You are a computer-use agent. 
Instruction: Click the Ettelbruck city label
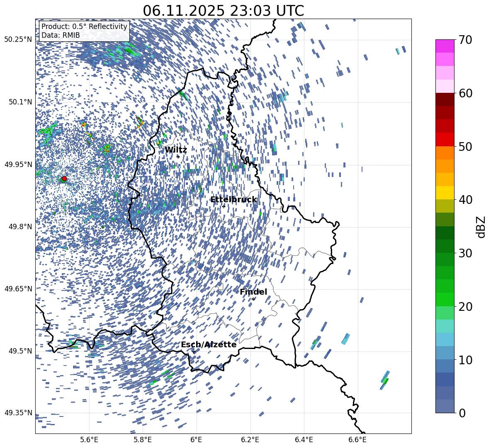[233, 200]
